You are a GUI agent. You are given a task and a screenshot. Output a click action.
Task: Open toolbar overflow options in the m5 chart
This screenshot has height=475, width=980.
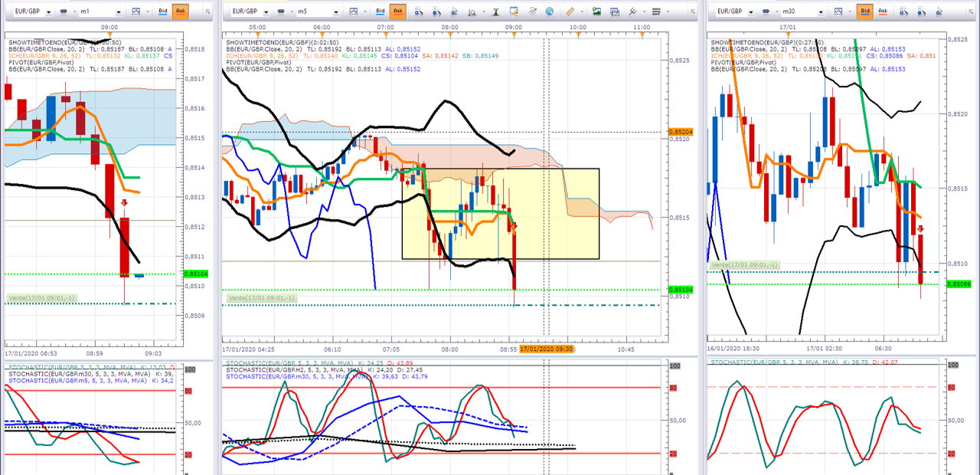[692, 12]
